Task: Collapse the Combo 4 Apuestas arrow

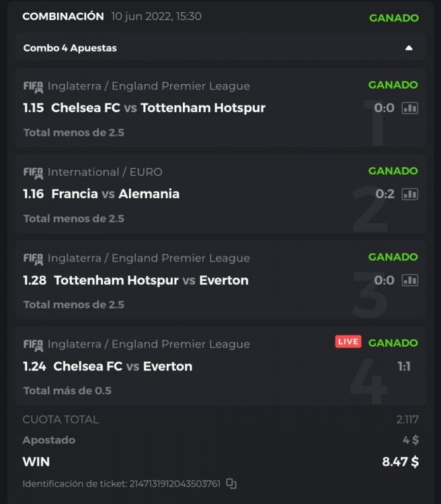Action: click(x=409, y=48)
